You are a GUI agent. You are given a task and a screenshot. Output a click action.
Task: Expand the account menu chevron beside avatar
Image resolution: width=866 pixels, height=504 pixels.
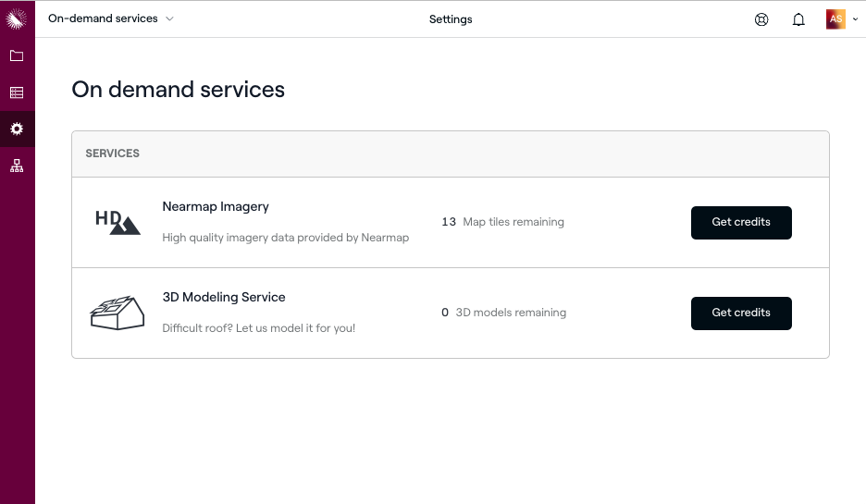tap(855, 19)
